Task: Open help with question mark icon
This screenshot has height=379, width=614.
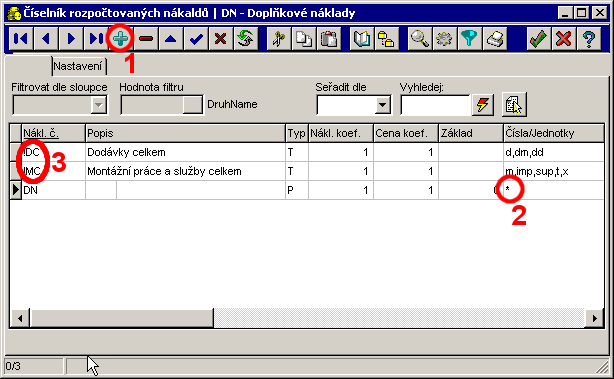Action: 589,38
